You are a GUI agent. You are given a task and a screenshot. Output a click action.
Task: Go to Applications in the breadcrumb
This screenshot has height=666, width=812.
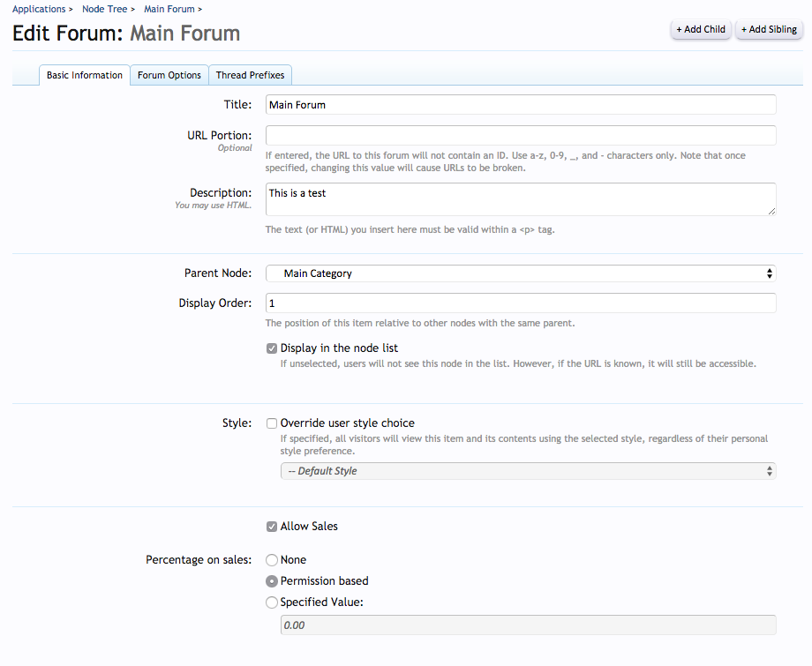[x=39, y=9]
